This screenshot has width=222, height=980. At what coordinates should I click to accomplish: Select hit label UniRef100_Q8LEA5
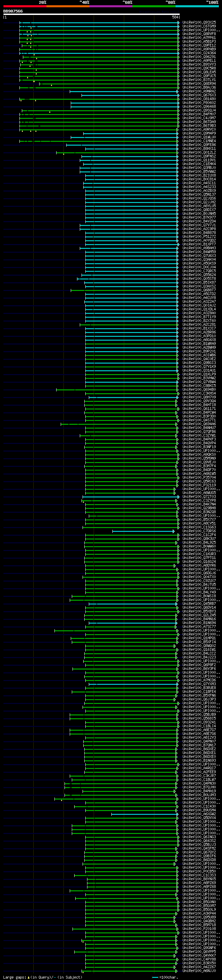199,72
